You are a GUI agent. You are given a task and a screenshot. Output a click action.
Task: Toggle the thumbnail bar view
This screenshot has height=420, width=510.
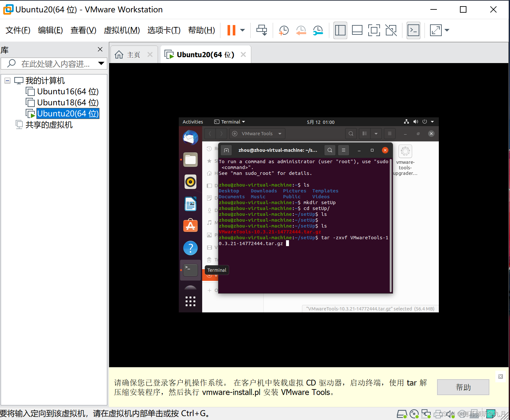click(x=357, y=30)
